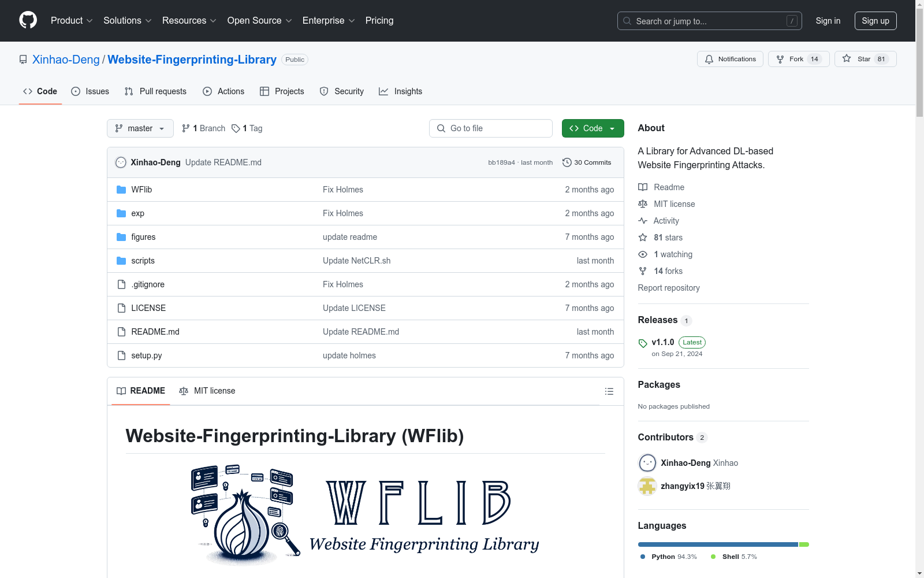Switch to the Insights tab

tap(401, 91)
